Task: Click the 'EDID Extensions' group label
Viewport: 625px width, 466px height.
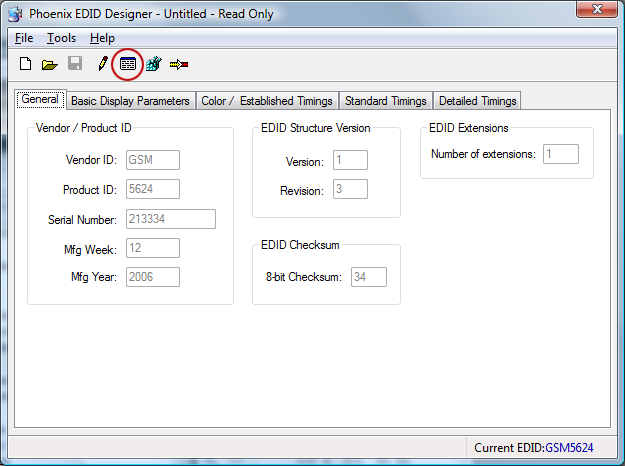Action: click(468, 128)
